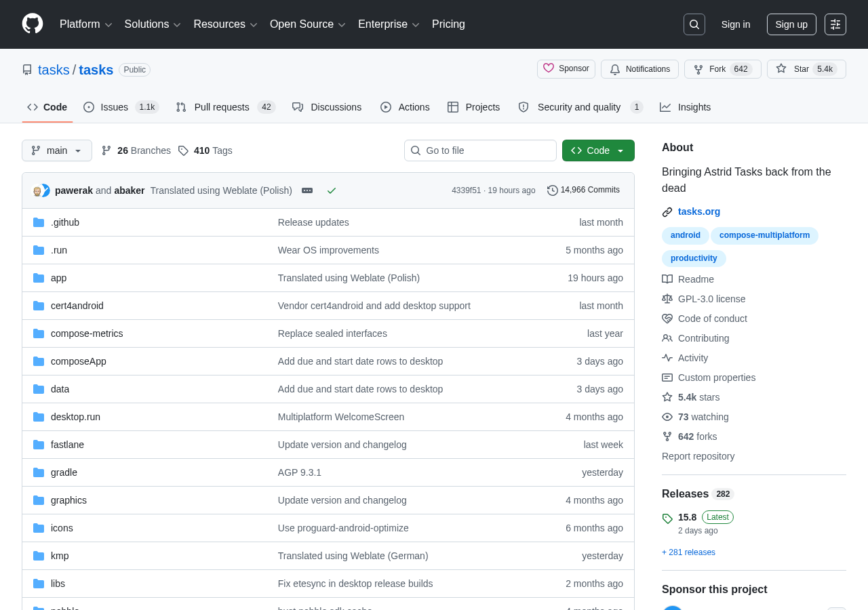Star the tasks repository
The height and width of the screenshot is (610, 868).
pos(806,69)
